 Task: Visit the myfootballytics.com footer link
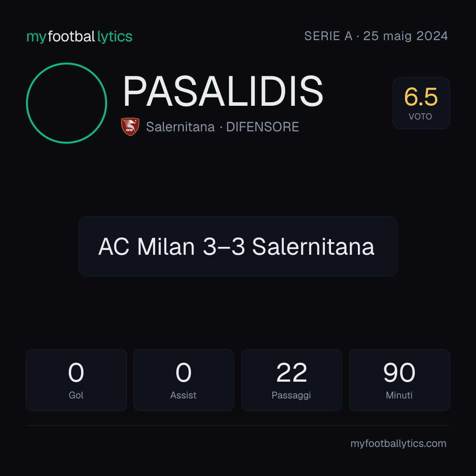(x=398, y=443)
